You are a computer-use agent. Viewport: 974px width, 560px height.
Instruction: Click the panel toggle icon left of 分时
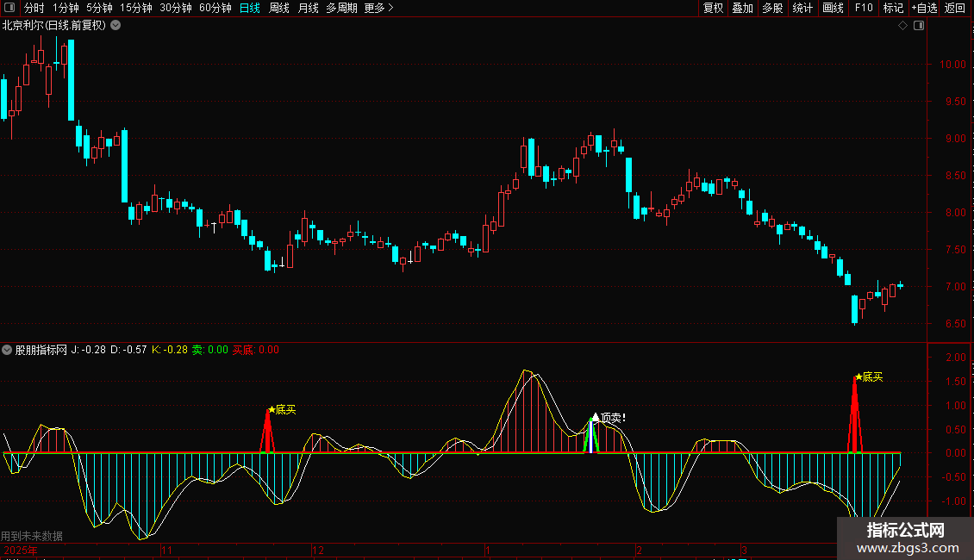(x=9, y=8)
